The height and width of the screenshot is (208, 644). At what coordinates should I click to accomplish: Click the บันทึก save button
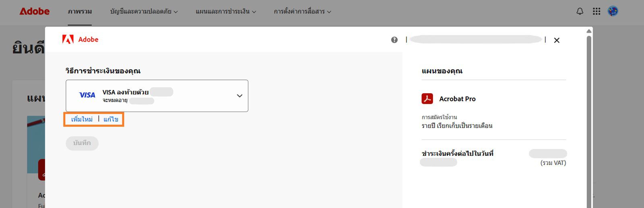tap(82, 143)
